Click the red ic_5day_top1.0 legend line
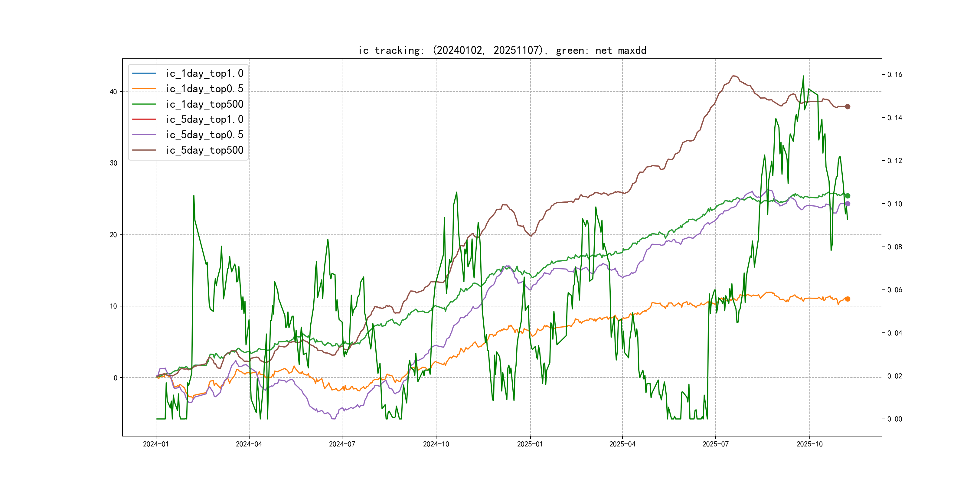This screenshot has height=490, width=980. point(144,119)
